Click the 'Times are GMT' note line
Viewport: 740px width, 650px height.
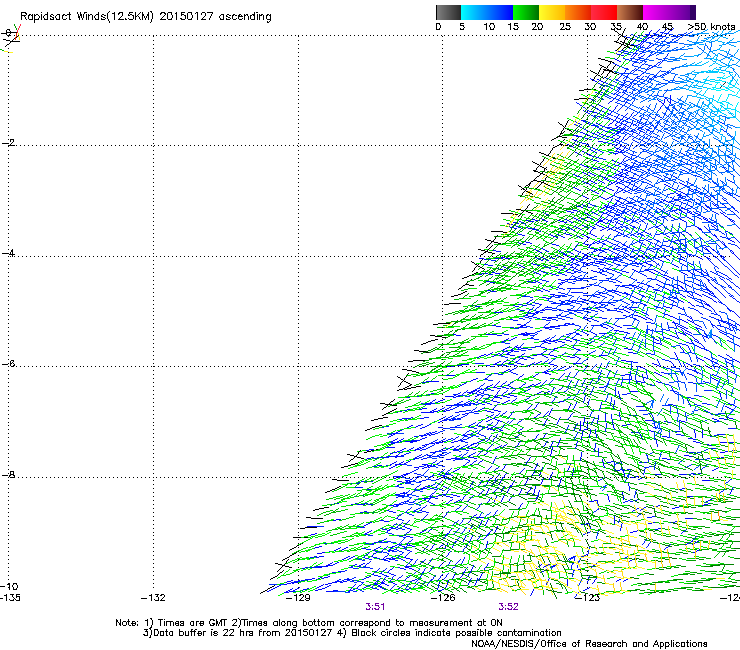click(x=309, y=623)
